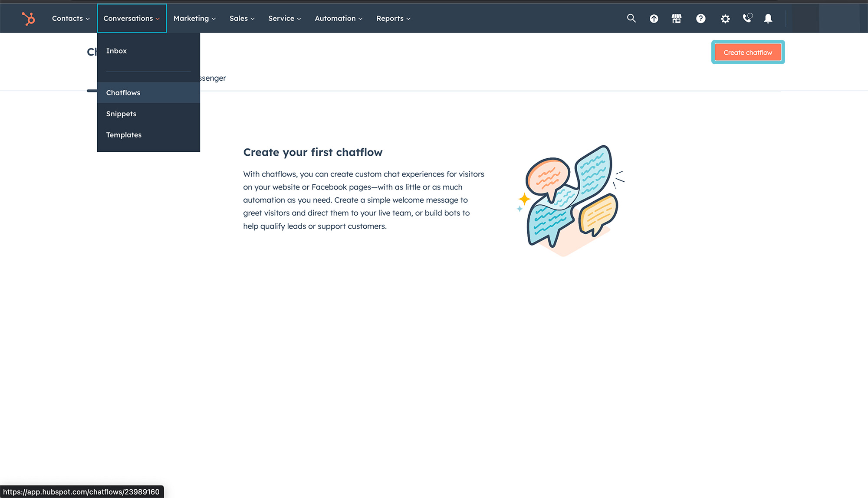868x498 pixels.
Task: Select Chatflows in the Conversations menu
Action: pyautogui.click(x=123, y=92)
